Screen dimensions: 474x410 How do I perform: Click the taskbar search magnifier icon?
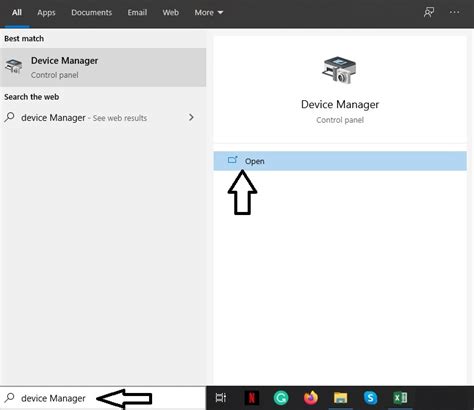[10, 398]
